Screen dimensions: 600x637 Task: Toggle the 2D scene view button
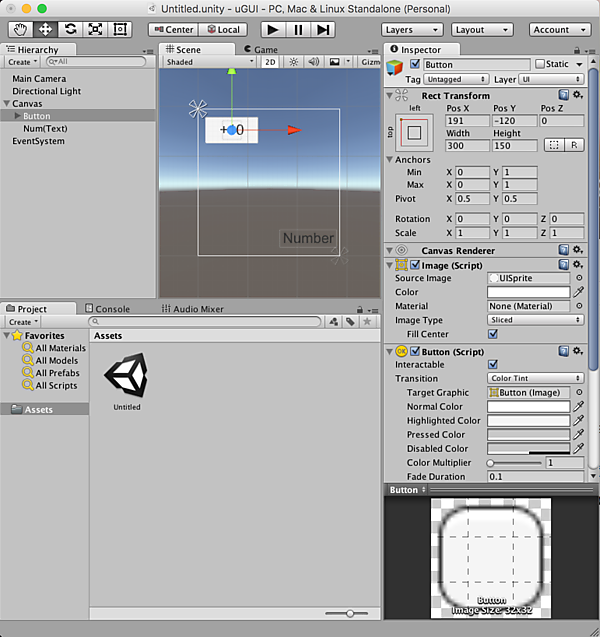tap(270, 62)
